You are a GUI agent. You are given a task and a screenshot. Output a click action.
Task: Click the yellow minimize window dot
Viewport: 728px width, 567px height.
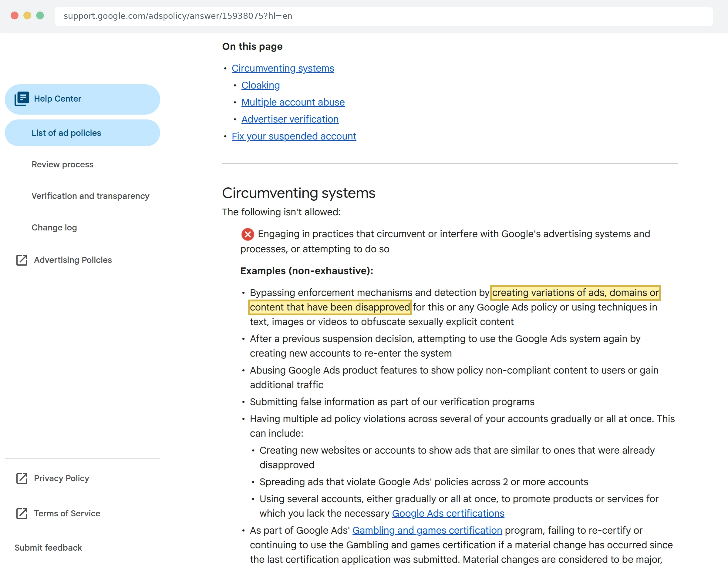click(x=27, y=16)
